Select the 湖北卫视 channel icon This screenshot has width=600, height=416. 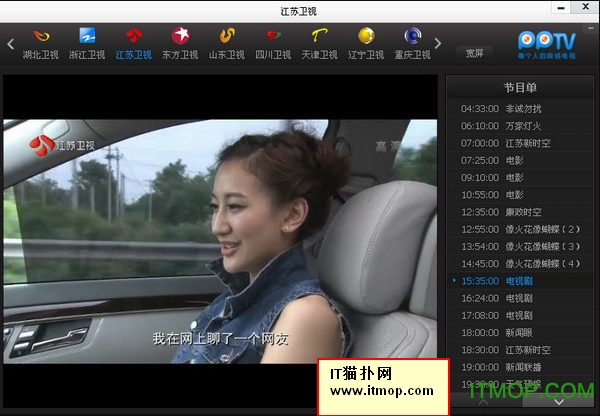40,43
